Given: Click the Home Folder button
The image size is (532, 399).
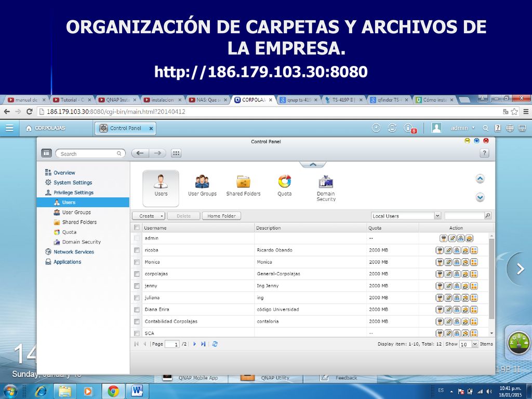Looking at the screenshot, I should (221, 216).
